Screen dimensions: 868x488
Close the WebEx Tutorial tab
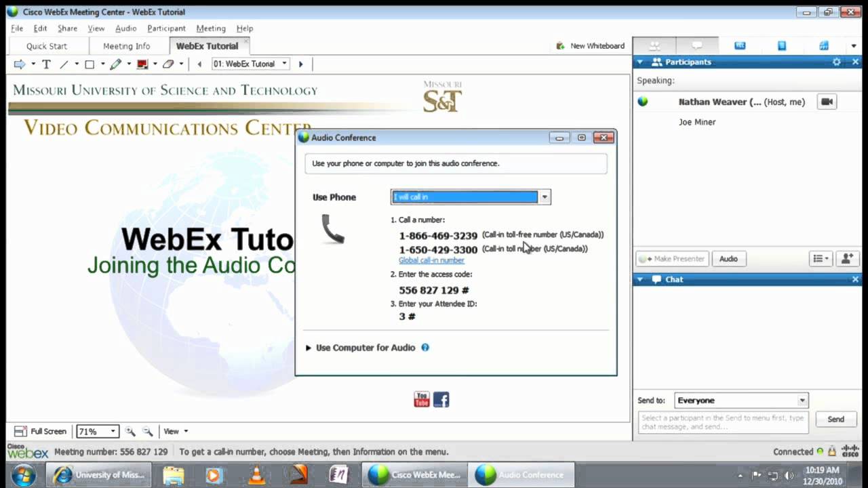coord(245,41)
